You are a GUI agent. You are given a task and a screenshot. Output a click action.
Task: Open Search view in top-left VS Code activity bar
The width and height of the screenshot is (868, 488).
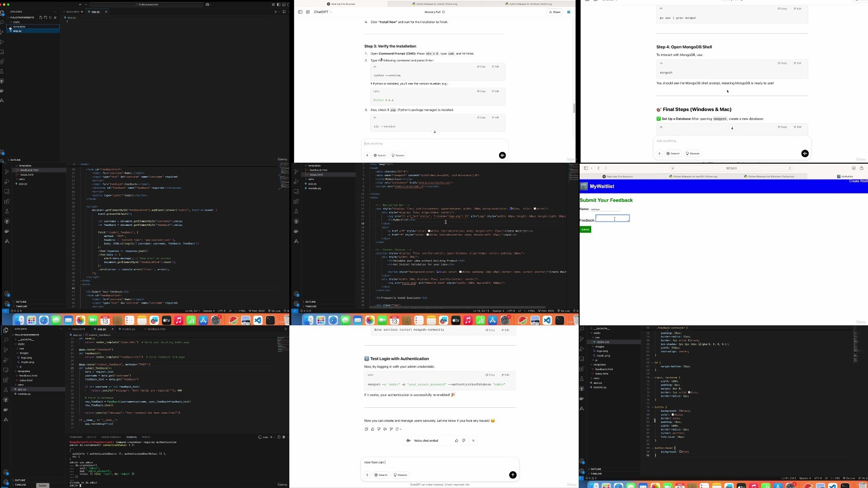(x=2, y=22)
